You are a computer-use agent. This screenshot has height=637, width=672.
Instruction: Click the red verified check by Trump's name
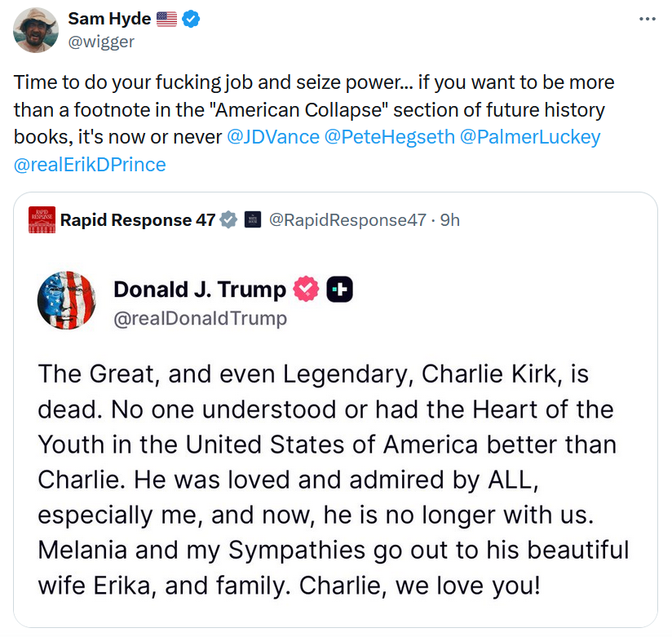pyautogui.click(x=307, y=290)
